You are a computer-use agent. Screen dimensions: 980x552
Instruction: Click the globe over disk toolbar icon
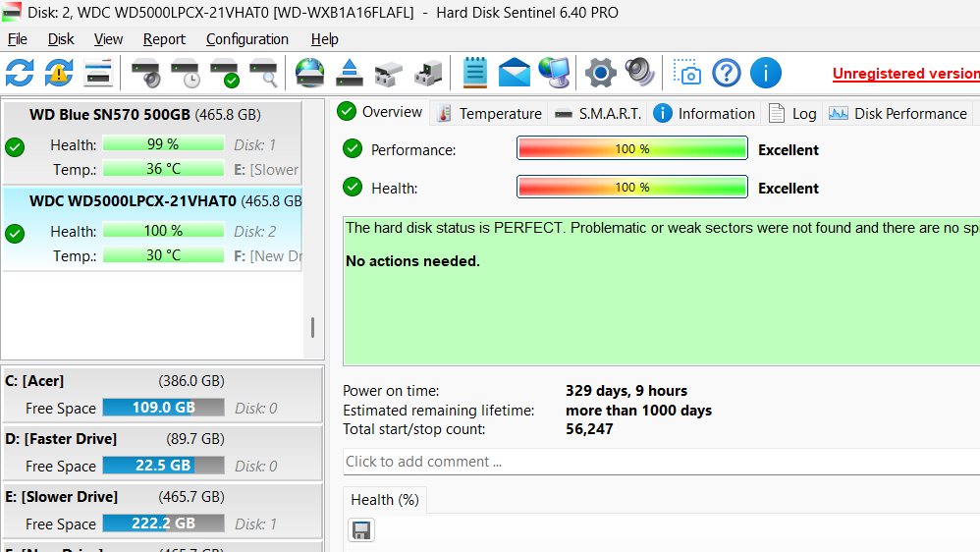pos(310,73)
